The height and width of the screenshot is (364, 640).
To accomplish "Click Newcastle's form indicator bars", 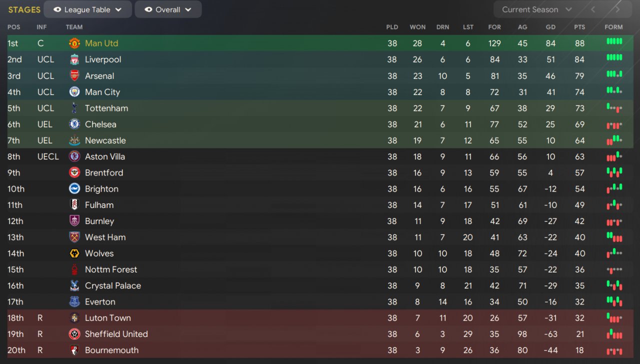I will click(x=614, y=140).
